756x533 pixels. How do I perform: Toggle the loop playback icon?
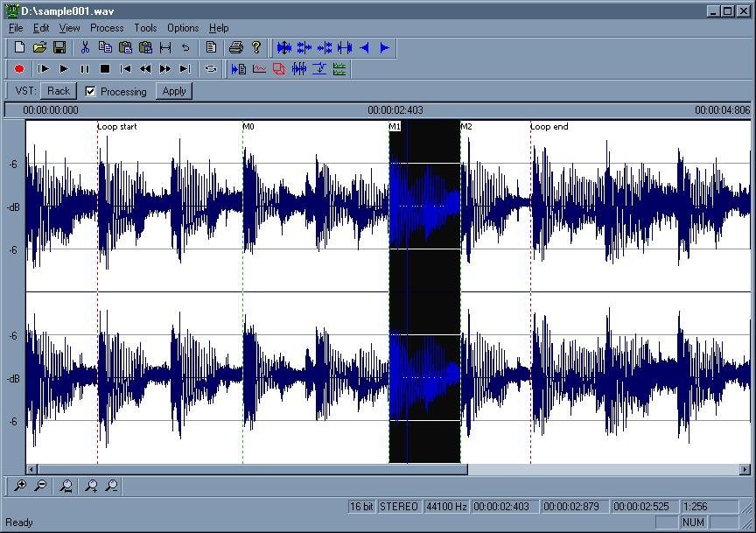coord(211,69)
